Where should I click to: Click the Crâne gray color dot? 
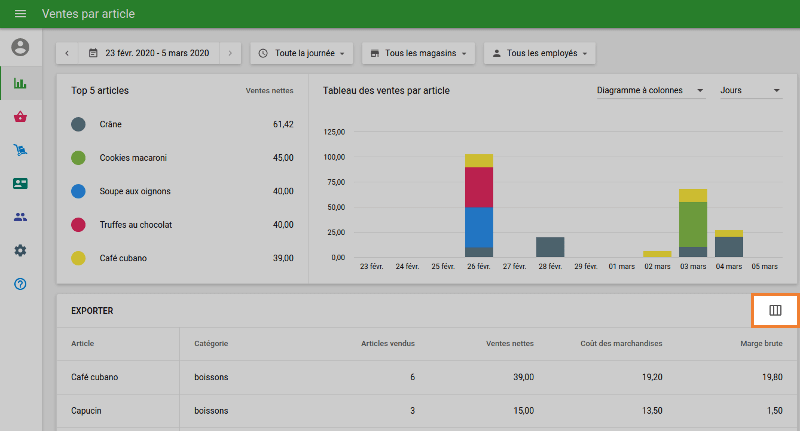click(x=78, y=124)
